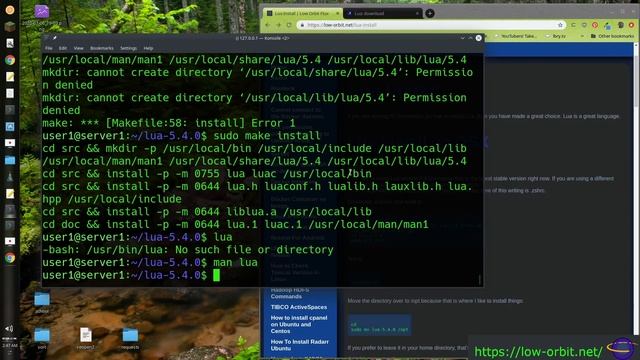The width and height of the screenshot is (640, 360).
Task: Bookmark this page with the star icon
Action: pos(560,25)
